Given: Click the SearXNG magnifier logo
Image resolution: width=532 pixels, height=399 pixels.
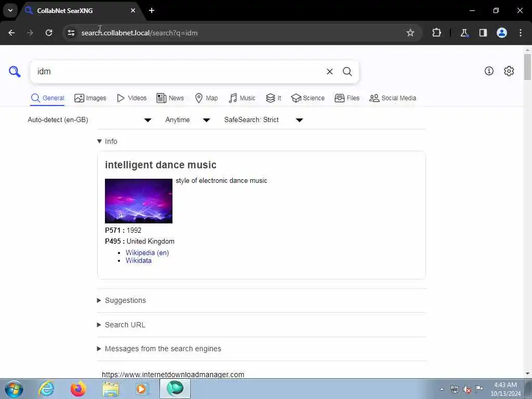Looking at the screenshot, I should 15,72.
